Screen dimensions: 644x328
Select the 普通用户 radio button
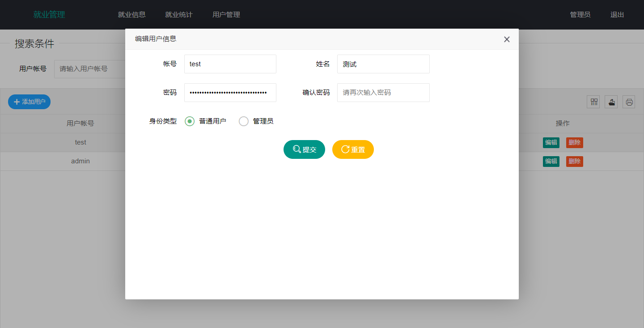[x=190, y=121]
